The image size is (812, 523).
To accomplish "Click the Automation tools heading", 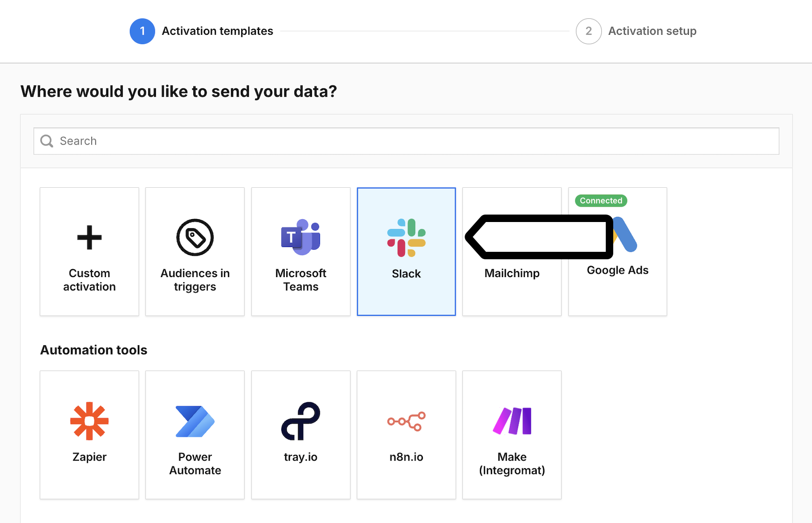I will pos(93,350).
